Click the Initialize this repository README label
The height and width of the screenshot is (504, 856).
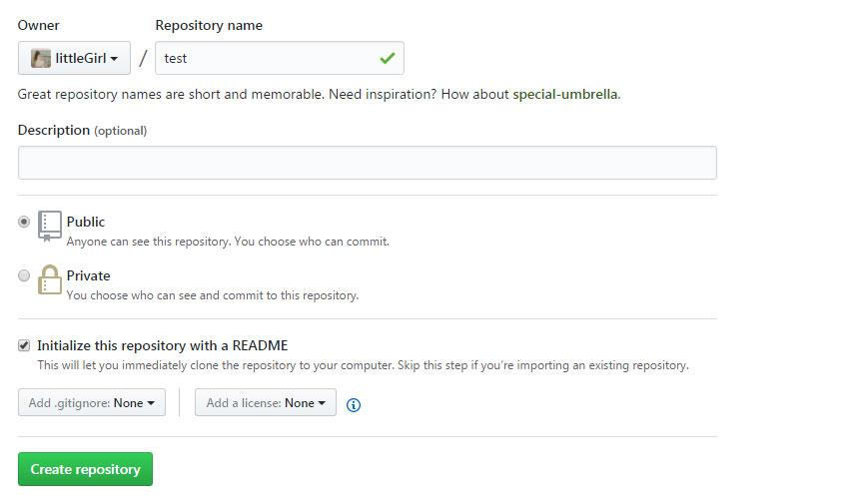click(162, 345)
